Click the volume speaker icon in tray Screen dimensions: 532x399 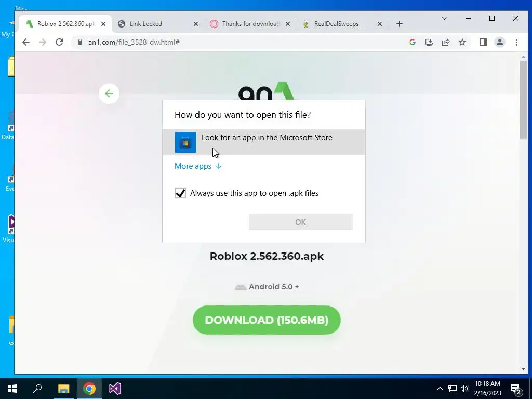point(464,389)
